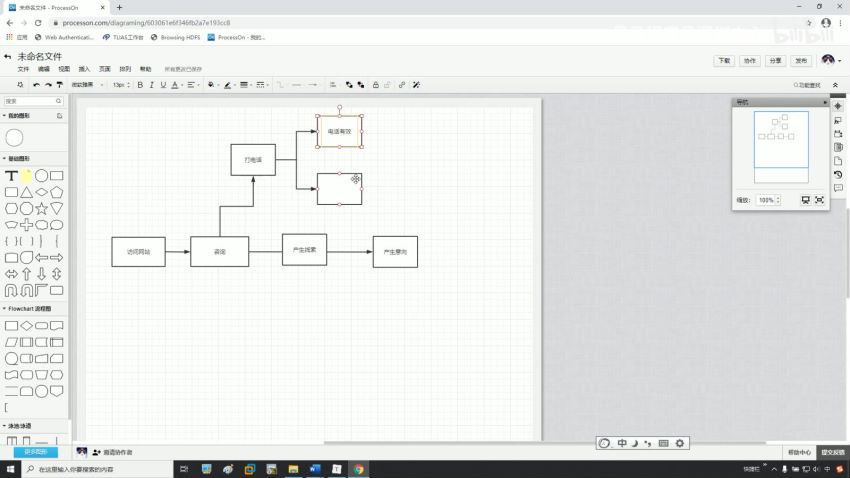The height and width of the screenshot is (478, 850).
Task: Open the history clock icon in right dock
Action: coord(838,175)
